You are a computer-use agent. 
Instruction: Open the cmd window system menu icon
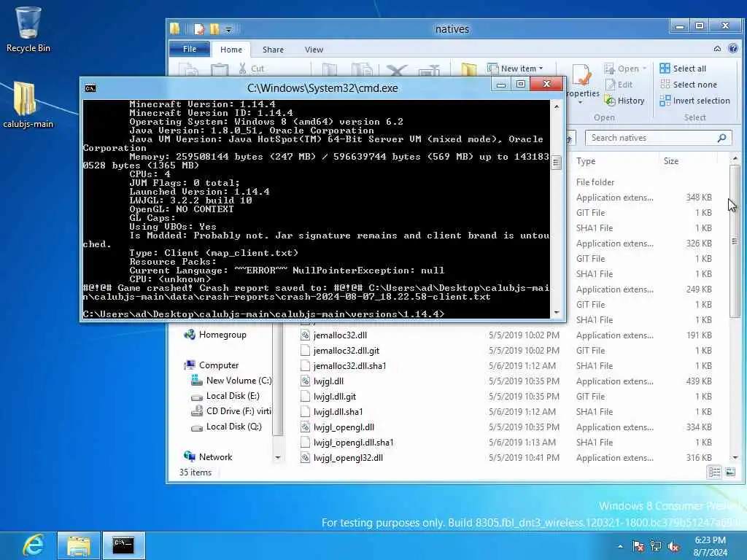pyautogui.click(x=90, y=88)
